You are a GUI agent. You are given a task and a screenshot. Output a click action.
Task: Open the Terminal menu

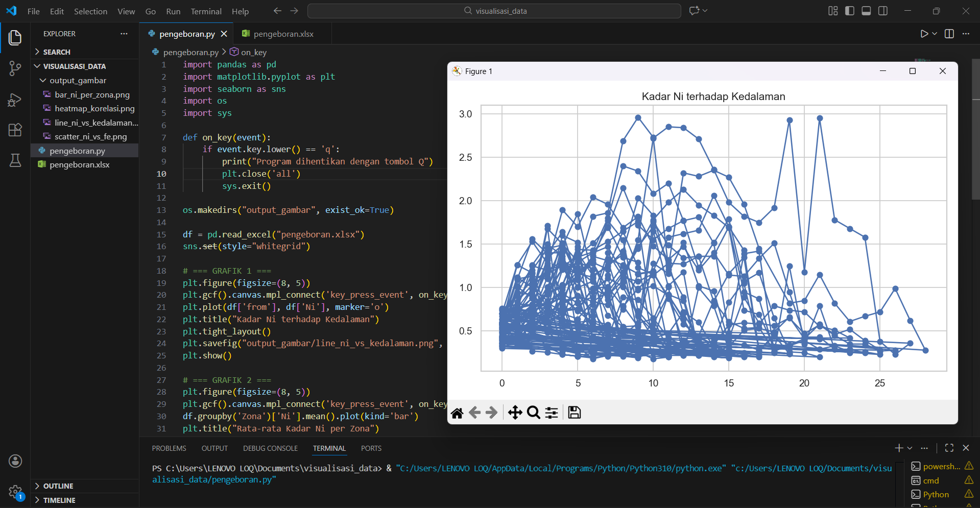pos(206,11)
